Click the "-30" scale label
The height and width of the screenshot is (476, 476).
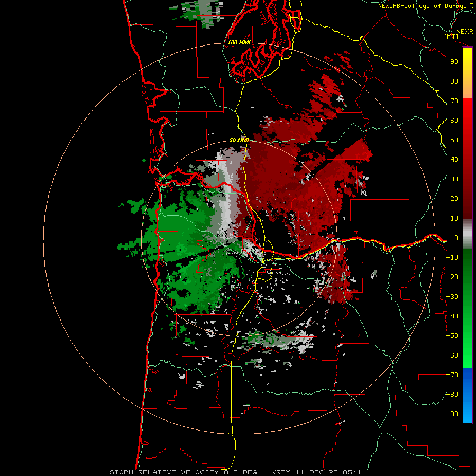coord(452,296)
